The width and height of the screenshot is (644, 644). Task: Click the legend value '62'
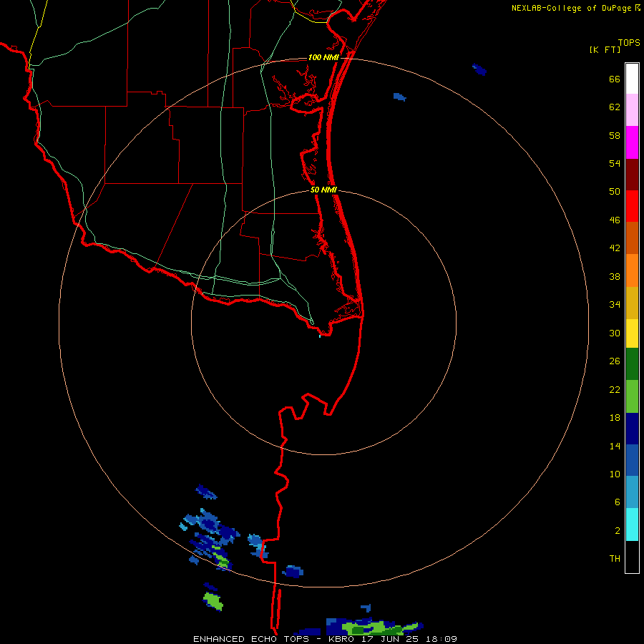click(615, 107)
